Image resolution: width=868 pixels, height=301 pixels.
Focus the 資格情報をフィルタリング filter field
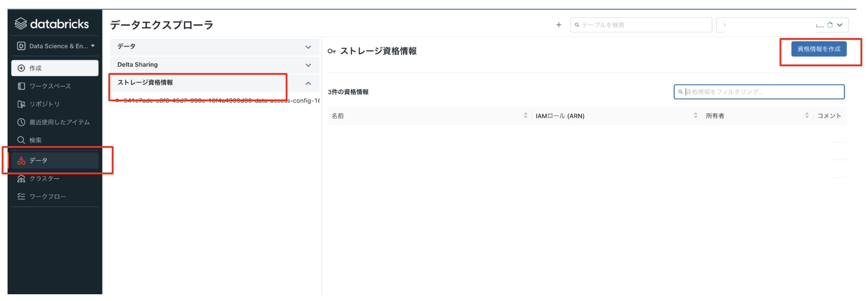click(759, 92)
